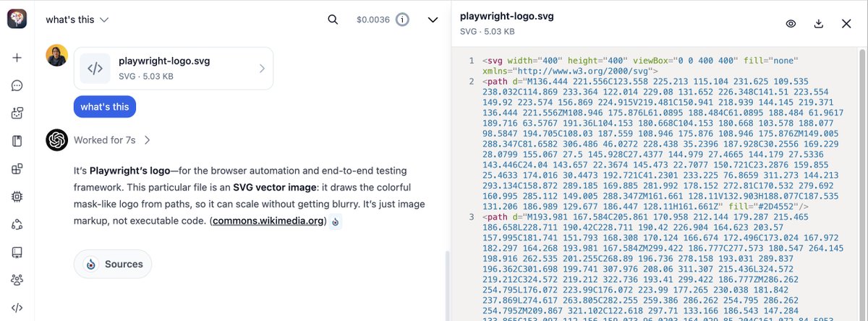Open the widgets blocks icon in sidebar
The image size is (868, 321).
coord(17,169)
